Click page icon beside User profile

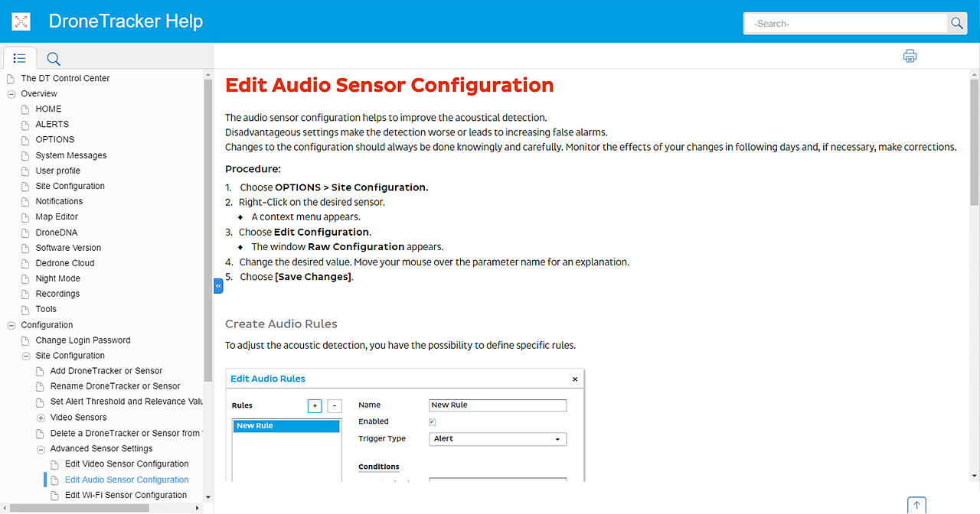point(25,171)
